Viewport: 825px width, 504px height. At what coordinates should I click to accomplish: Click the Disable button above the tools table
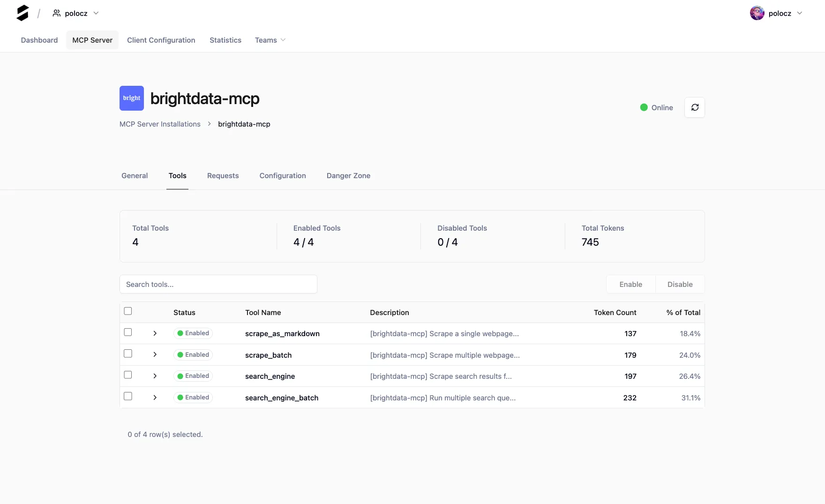click(680, 284)
